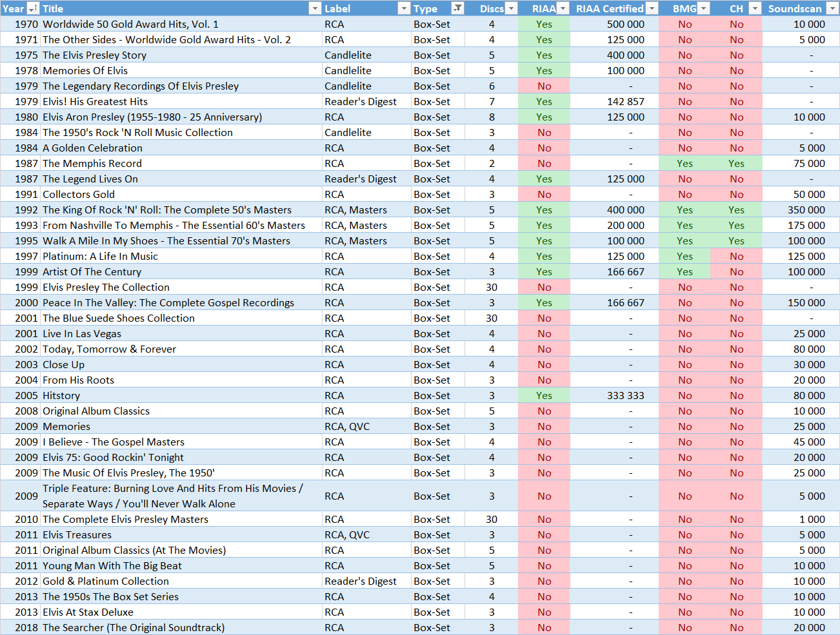This screenshot has width=840, height=635.
Task: Open the Discs column filter dropdown
Action: (512, 8)
